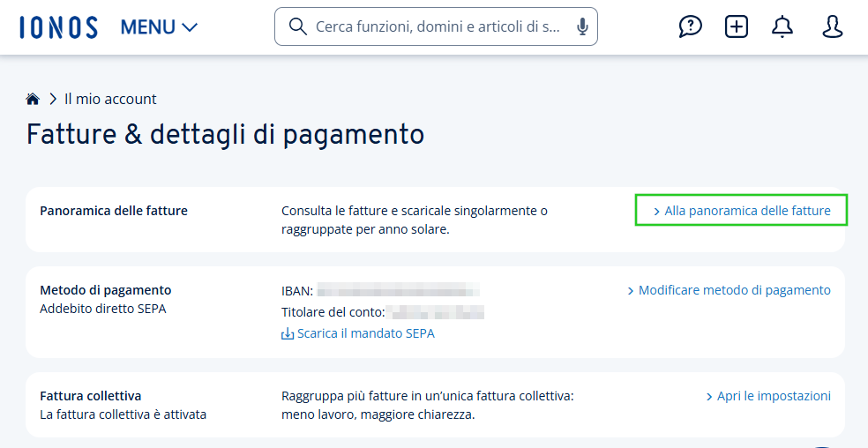The image size is (868, 448).
Task: Click the IONOS logo
Action: (x=58, y=27)
